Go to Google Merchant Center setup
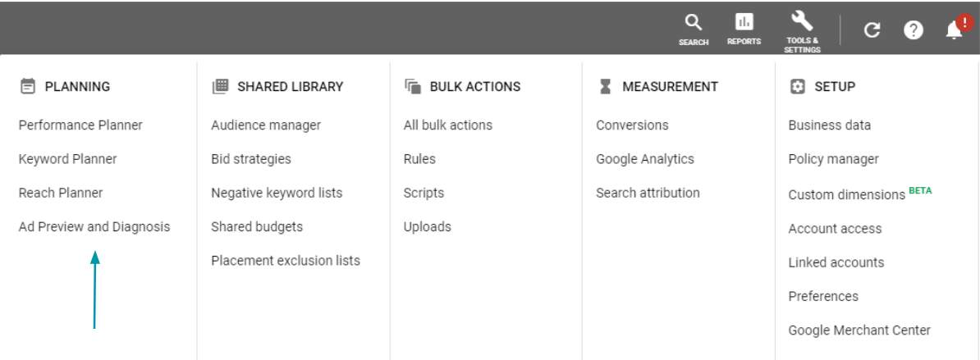The width and height of the screenshot is (980, 360). 859,330
